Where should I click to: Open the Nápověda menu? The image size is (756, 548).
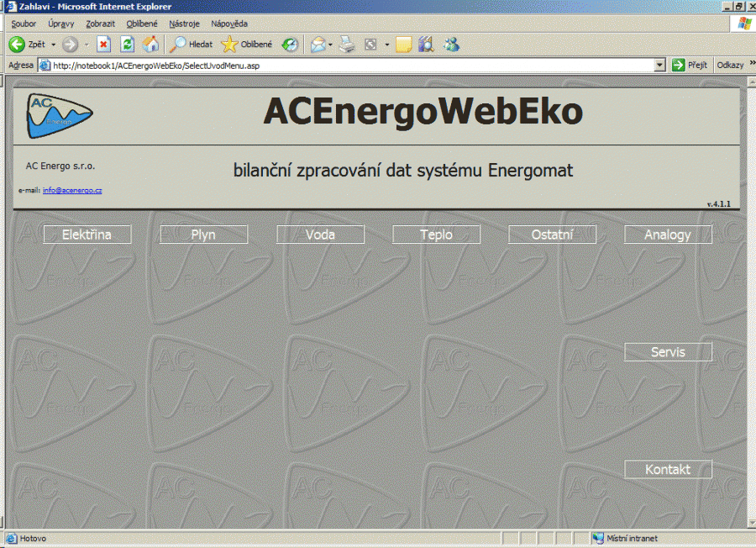coord(229,24)
